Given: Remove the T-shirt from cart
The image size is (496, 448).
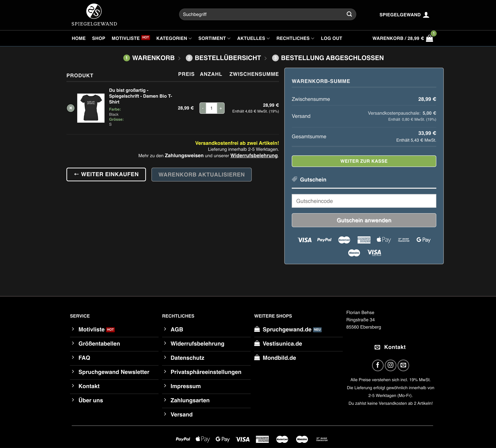Looking at the screenshot, I should click(71, 108).
